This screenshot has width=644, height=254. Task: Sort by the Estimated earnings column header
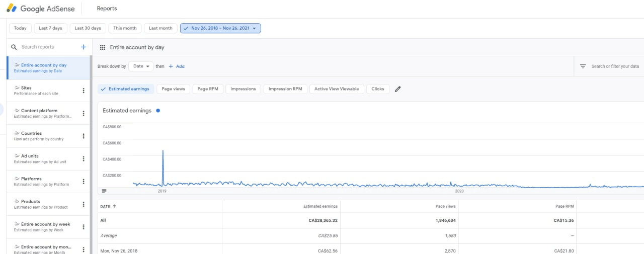(320, 206)
